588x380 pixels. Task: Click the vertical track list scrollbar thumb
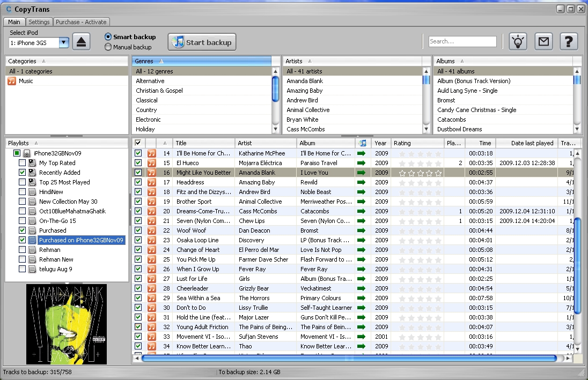click(x=577, y=266)
